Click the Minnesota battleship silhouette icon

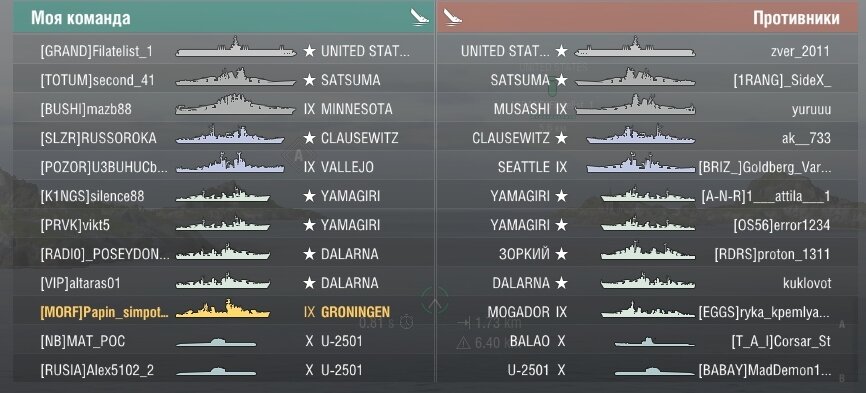click(x=236, y=105)
